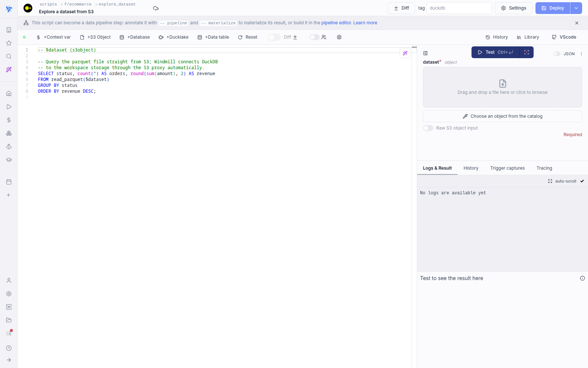Screen dimensions: 588x368
Task: Click the script summary 'Explore a dataset from S3'
Action: (66, 12)
